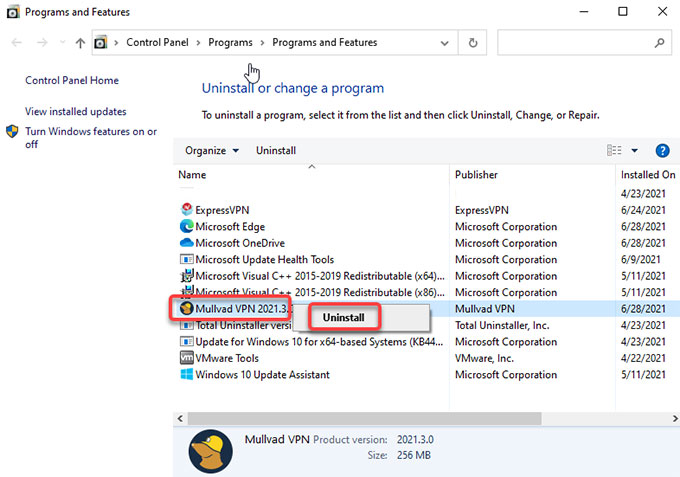Click the 2021.3.0 product version value
This screenshot has height=477, width=680.
[415, 439]
